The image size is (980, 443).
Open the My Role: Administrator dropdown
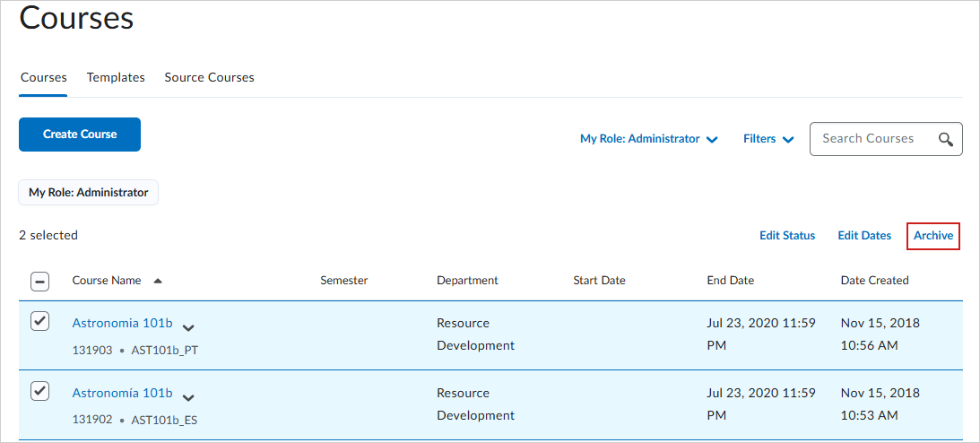[x=649, y=139]
